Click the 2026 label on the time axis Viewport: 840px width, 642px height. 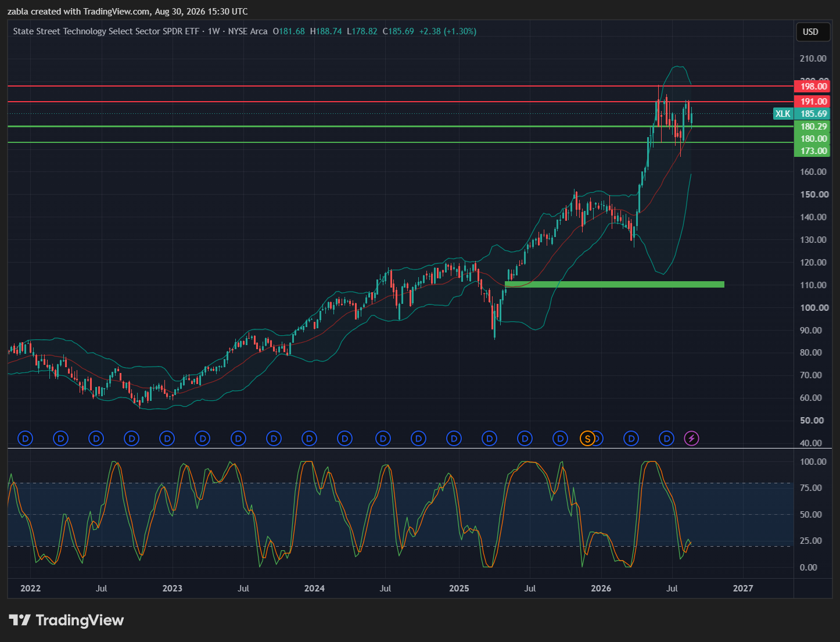tap(601, 589)
